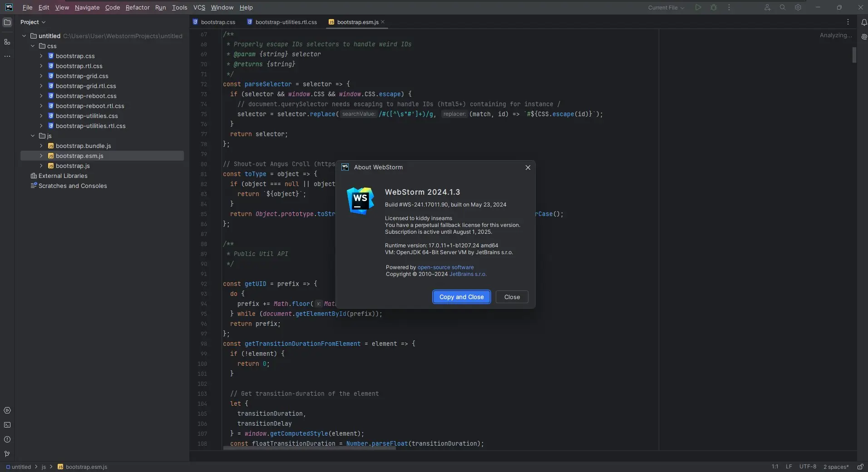
Task: Open the Notifications bell icon
Action: pos(864,22)
